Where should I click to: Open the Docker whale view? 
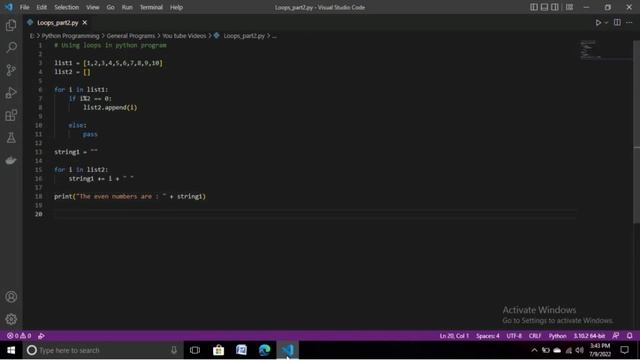tap(11, 160)
